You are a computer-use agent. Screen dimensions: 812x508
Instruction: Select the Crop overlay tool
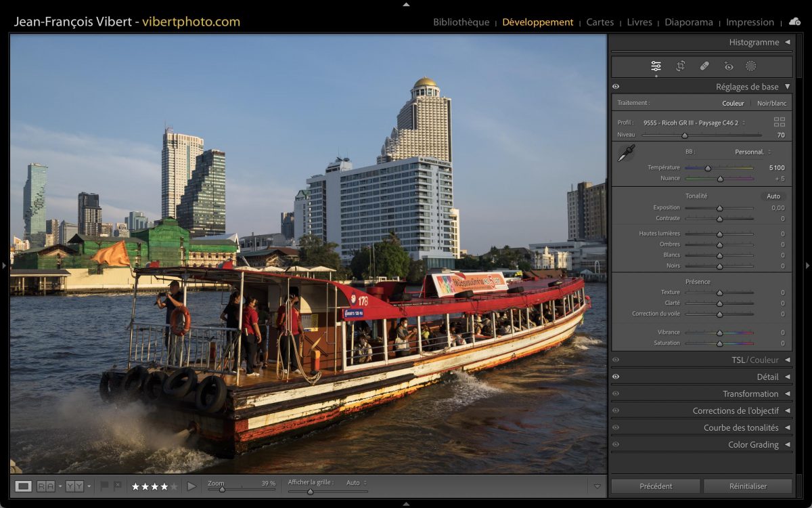[680, 66]
